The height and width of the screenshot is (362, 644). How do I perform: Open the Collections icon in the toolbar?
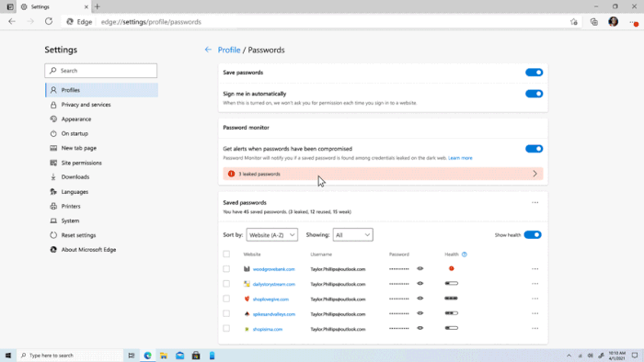click(594, 22)
